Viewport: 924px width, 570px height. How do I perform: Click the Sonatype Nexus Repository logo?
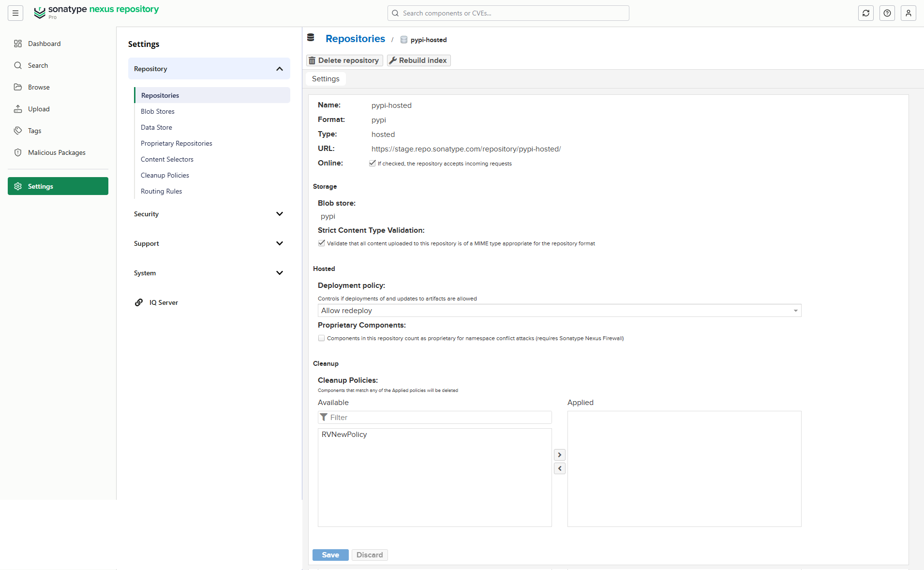(96, 13)
